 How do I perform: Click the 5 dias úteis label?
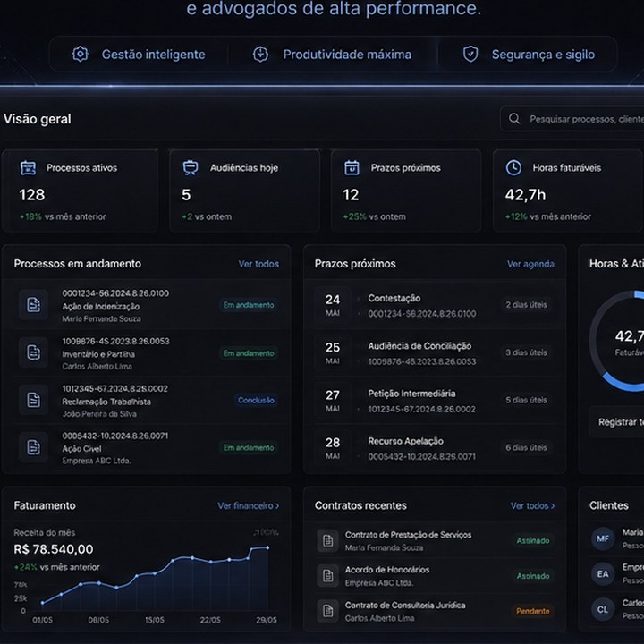click(526, 400)
